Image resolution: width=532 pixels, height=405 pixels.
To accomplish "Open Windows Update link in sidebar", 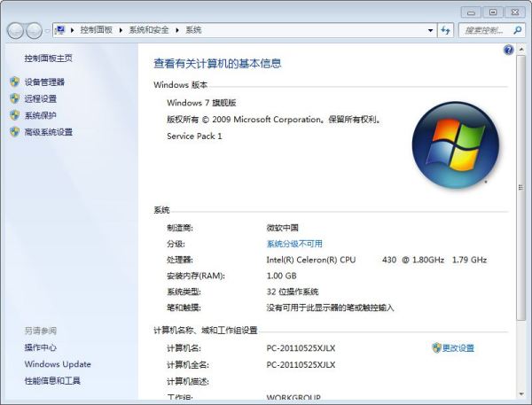I will pyautogui.click(x=58, y=364).
